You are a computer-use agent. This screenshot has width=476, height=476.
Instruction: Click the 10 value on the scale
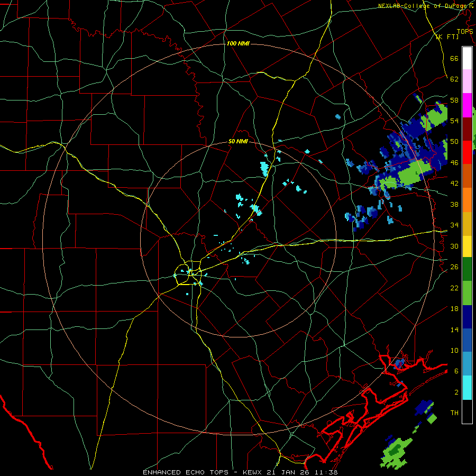coord(454,350)
